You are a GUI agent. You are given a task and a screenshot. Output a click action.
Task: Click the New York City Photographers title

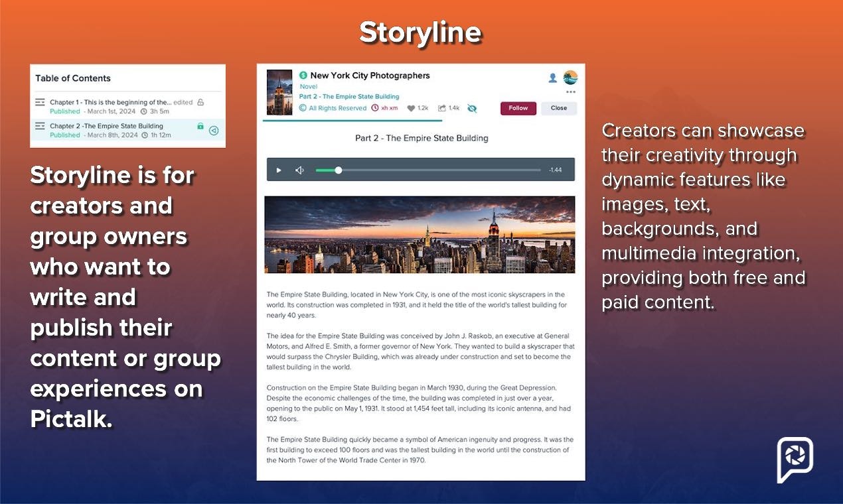(370, 76)
